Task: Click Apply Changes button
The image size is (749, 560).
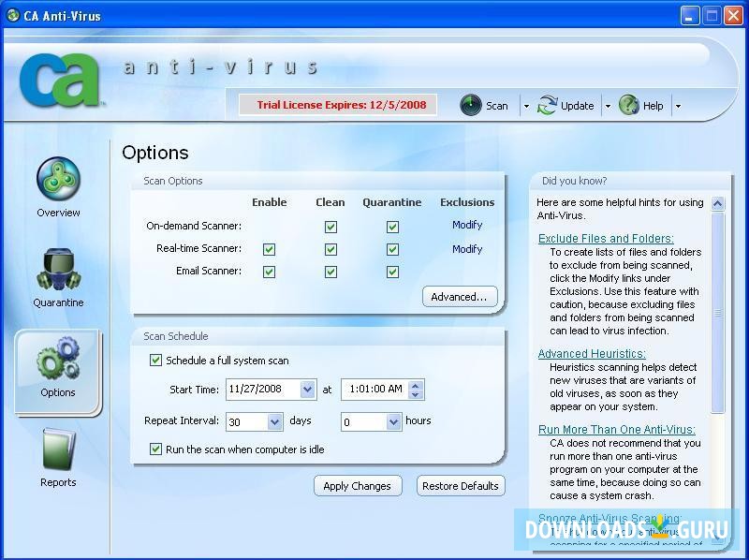Action: coord(358,486)
